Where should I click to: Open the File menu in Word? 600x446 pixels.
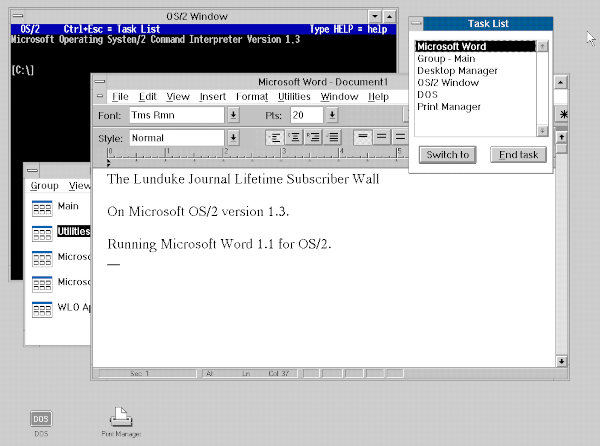click(120, 96)
